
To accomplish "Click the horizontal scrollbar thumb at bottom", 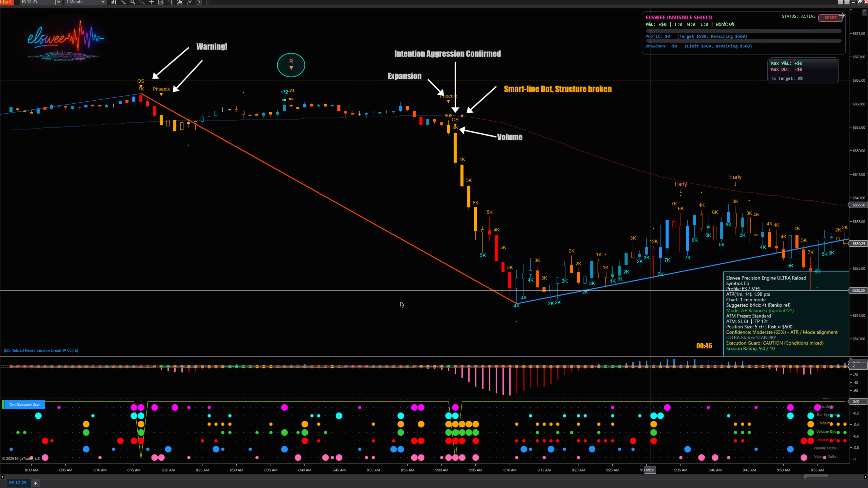I will (x=816, y=477).
